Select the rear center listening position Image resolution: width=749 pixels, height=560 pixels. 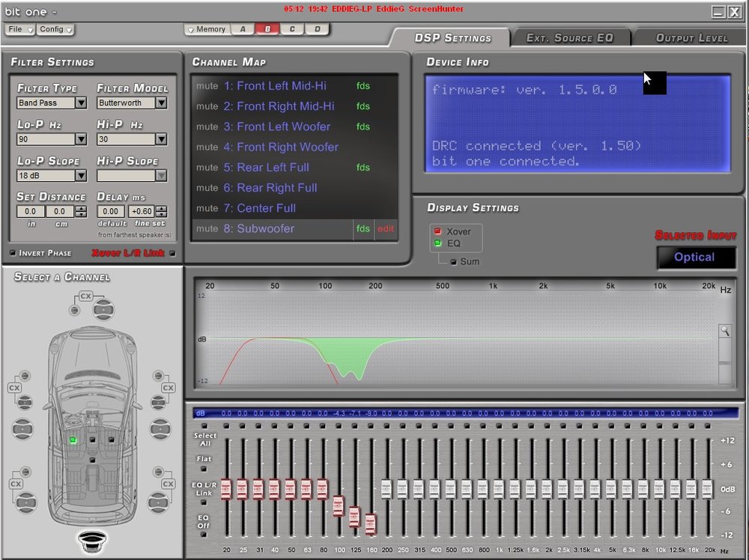[92, 460]
